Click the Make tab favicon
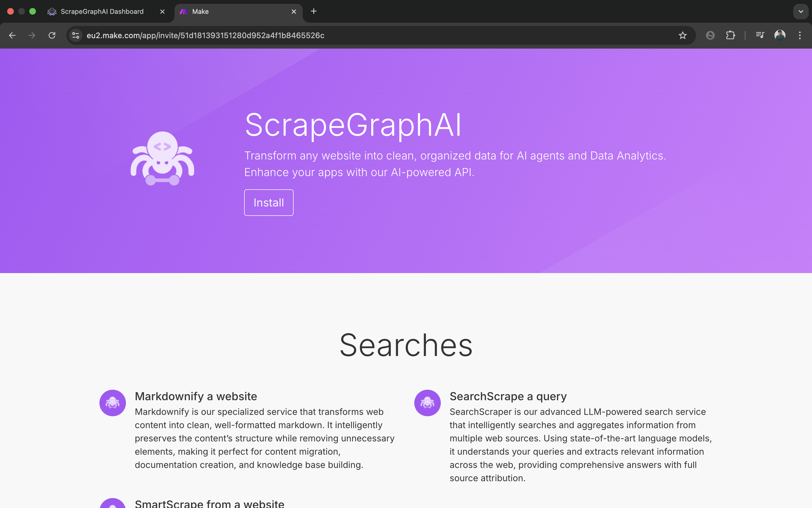 [183, 11]
